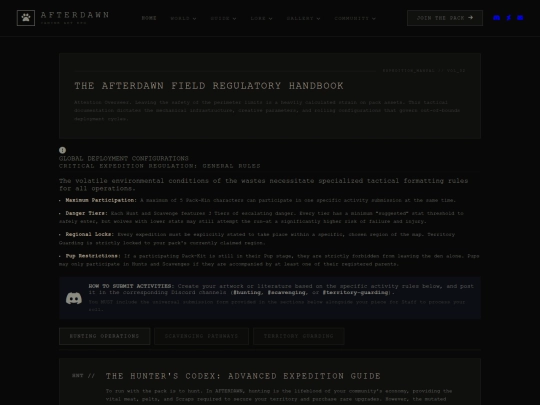Click the EXPEDITION_MANUAL volume label
This screenshot has height=405, width=540.
[424, 71]
